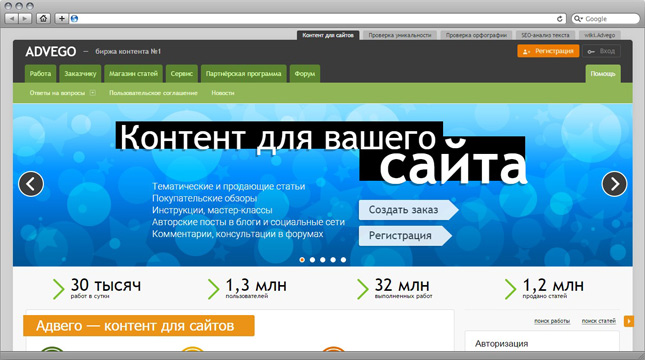Expand the Ответы на вопросы dropdown arrow
The height and width of the screenshot is (360, 645).
click(93, 93)
